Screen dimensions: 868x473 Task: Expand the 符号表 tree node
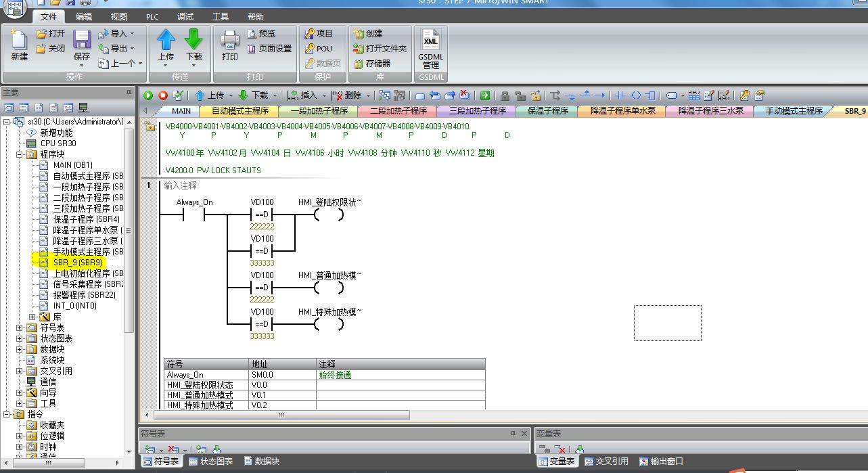click(x=20, y=328)
